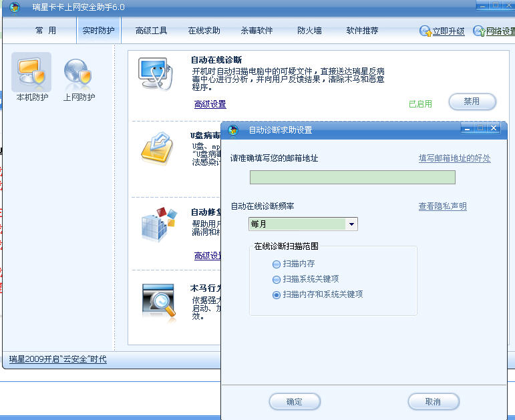Switch to the 实时防护 tab
515x420 pixels.
tap(99, 31)
